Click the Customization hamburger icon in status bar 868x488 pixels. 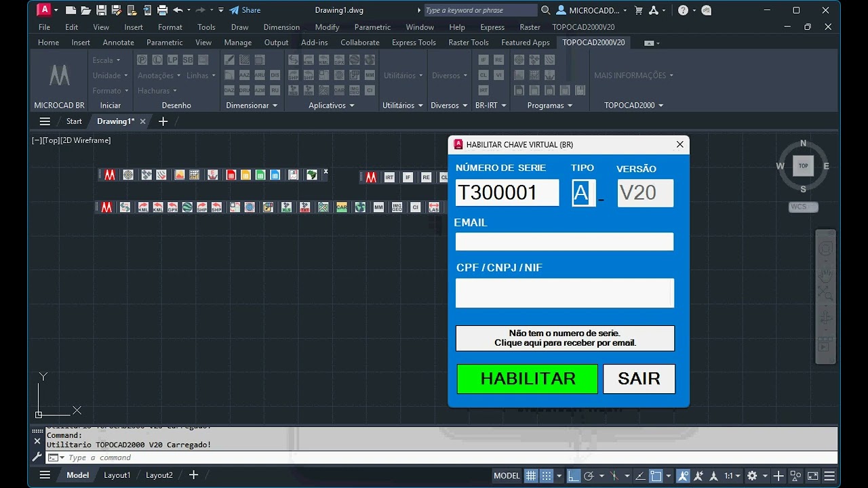(829, 476)
